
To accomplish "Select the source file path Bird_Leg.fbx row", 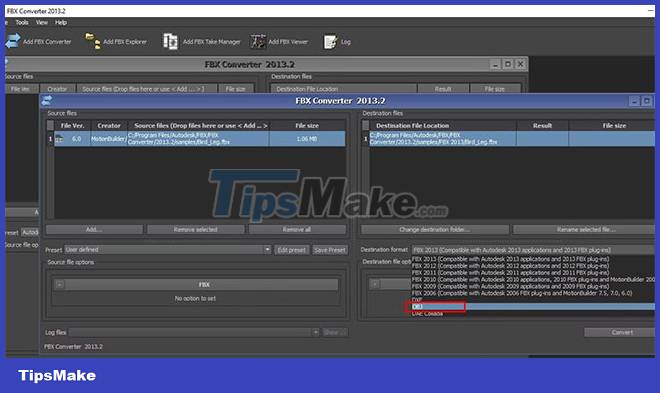I will [x=198, y=139].
